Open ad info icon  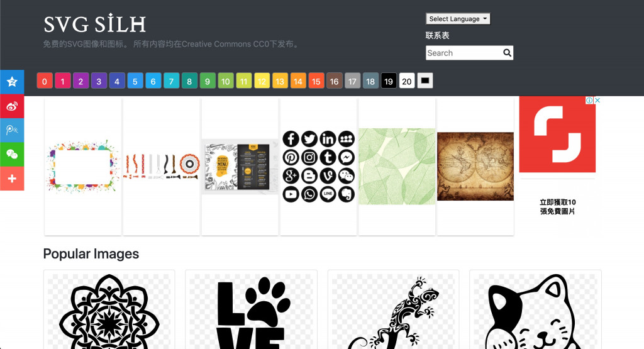click(589, 100)
